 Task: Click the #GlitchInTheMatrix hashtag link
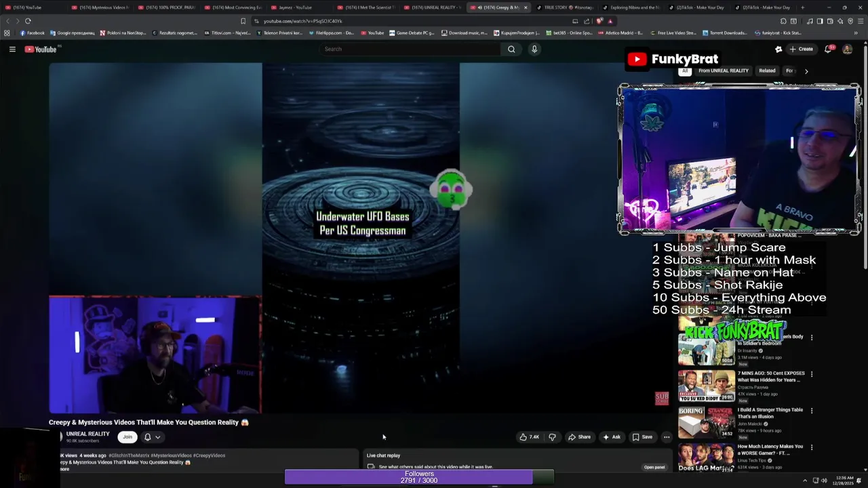[129, 455]
